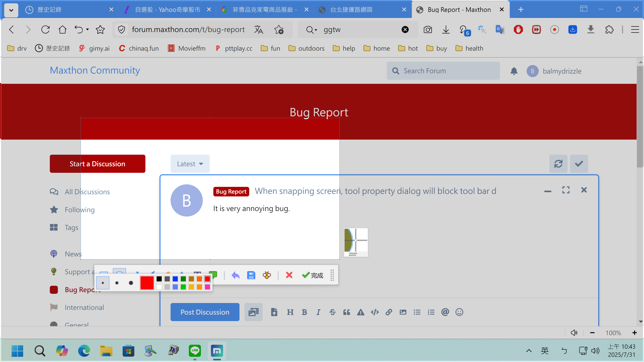Pick the dark green color swatch
Image resolution: width=644 pixels, height=362 pixels.
pyautogui.click(x=183, y=279)
